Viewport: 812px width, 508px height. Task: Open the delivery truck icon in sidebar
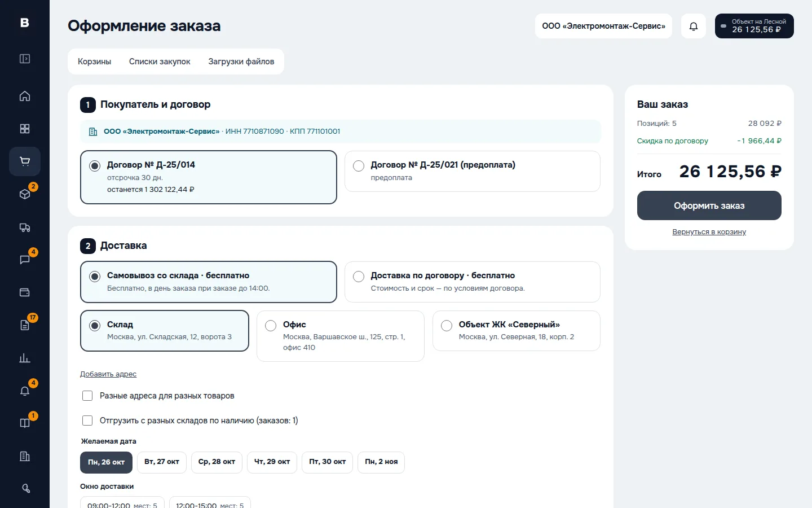[25, 227]
